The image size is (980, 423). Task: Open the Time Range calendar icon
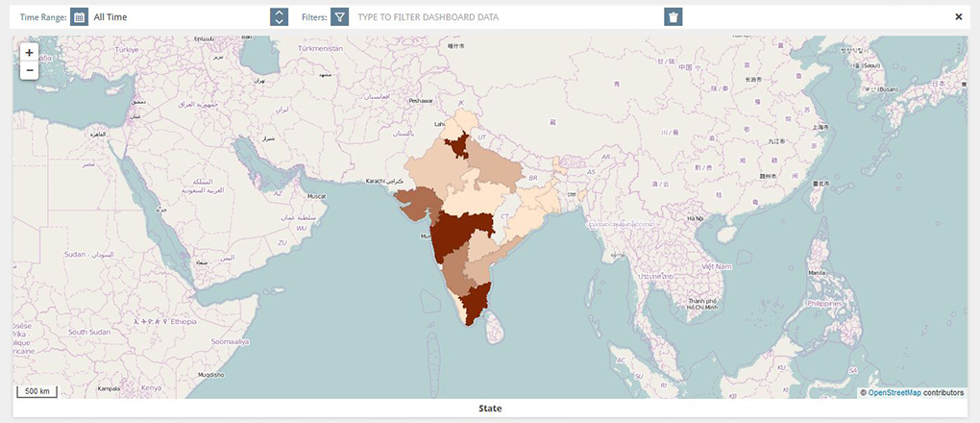(80, 17)
